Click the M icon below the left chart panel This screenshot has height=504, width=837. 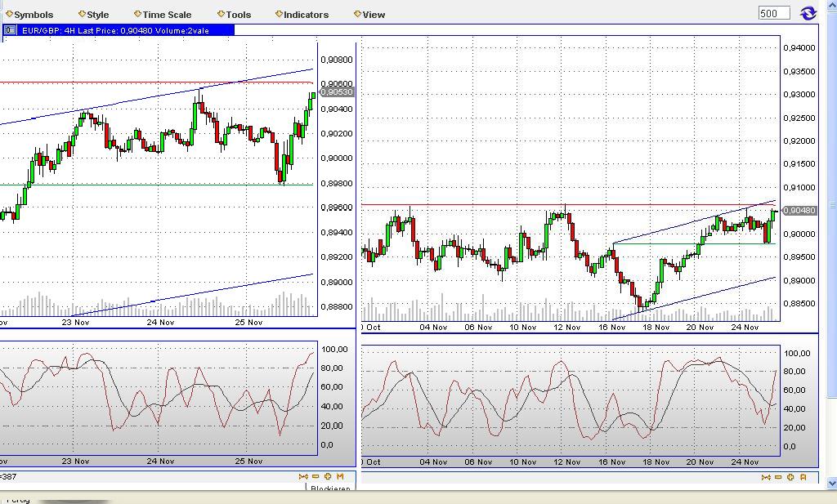tap(341, 476)
